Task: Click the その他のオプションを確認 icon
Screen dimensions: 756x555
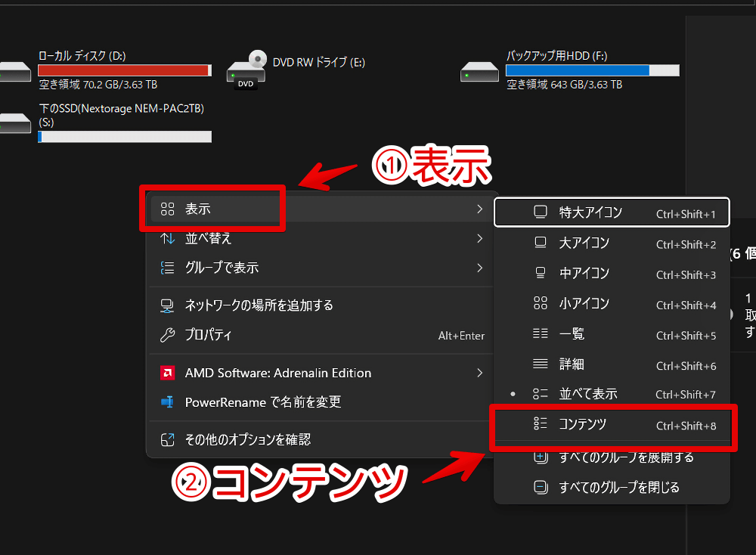Action: click(x=168, y=439)
